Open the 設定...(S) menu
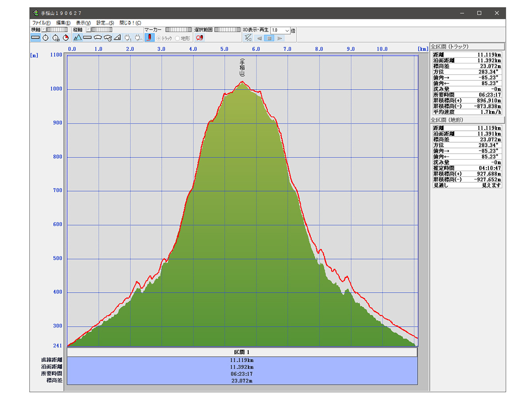The image size is (532, 399). click(x=105, y=23)
